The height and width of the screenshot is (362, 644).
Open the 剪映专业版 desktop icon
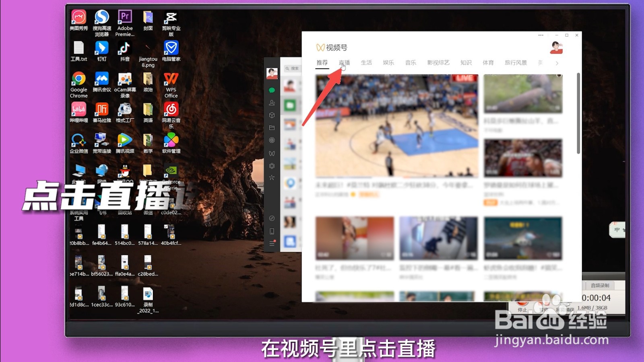pyautogui.click(x=171, y=23)
